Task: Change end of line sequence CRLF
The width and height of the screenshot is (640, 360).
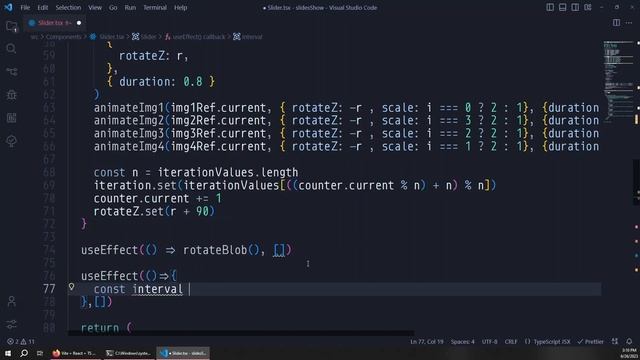Action: (x=511, y=341)
